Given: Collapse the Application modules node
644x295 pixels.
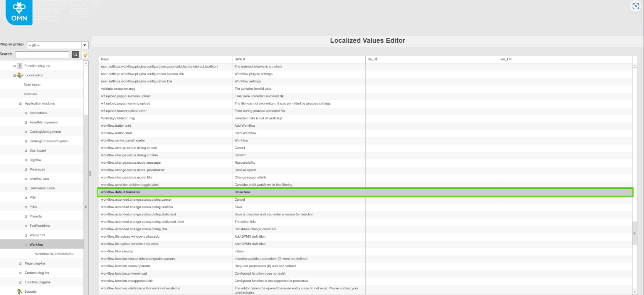Looking at the screenshot, I should tap(20, 104).
